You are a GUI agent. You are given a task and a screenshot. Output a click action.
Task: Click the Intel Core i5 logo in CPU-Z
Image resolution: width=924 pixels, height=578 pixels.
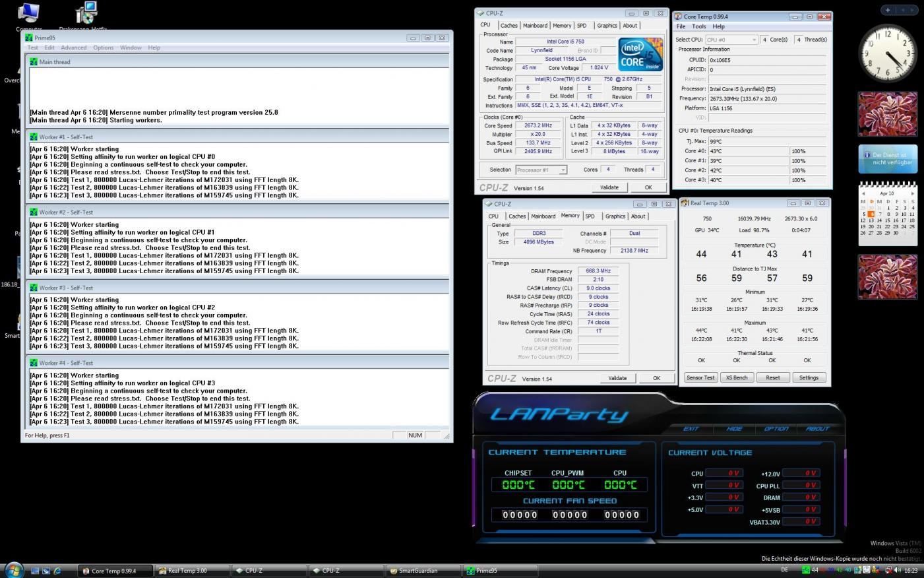click(x=640, y=54)
